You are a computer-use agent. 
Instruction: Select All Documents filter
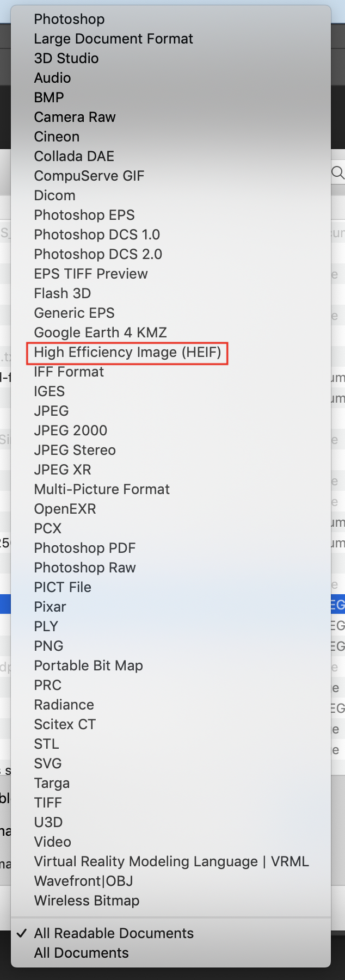(81, 953)
